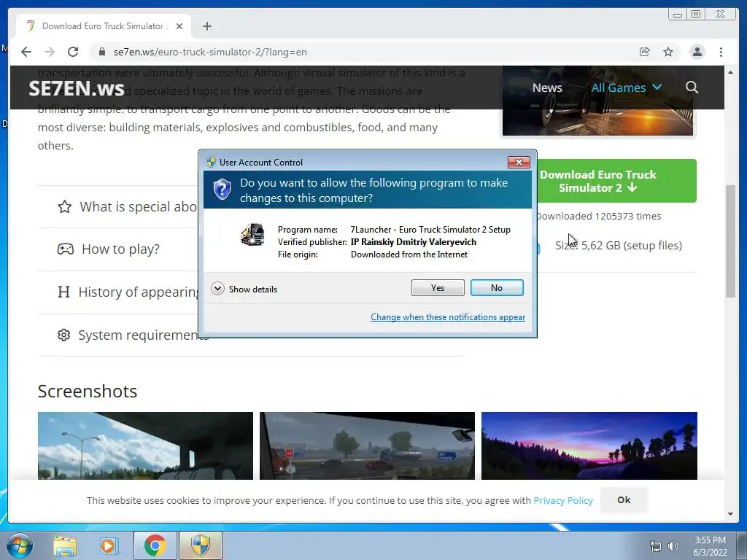747x560 pixels.
Task: Click the truck program icon in dialog
Action: [x=252, y=234]
